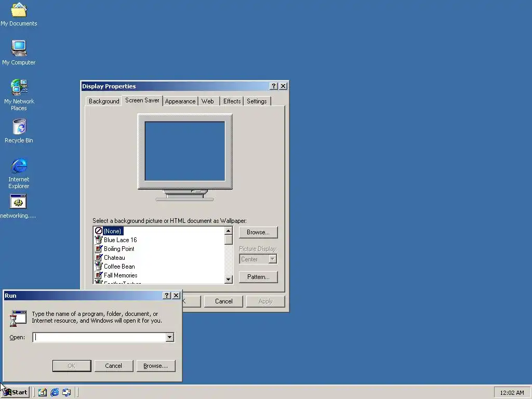532x399 pixels.
Task: Click the Show Desktop quick launch icon
Action: click(x=42, y=392)
